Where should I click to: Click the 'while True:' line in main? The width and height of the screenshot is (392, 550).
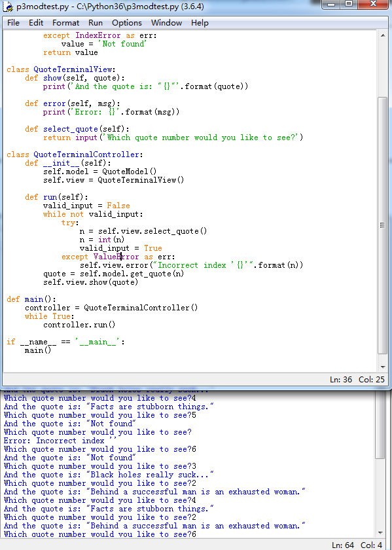50,316
